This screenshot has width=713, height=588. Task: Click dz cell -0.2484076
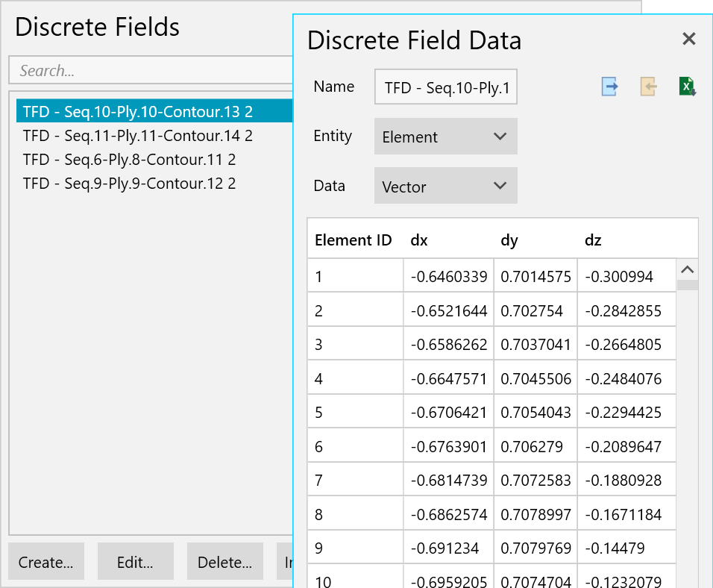[x=626, y=378]
